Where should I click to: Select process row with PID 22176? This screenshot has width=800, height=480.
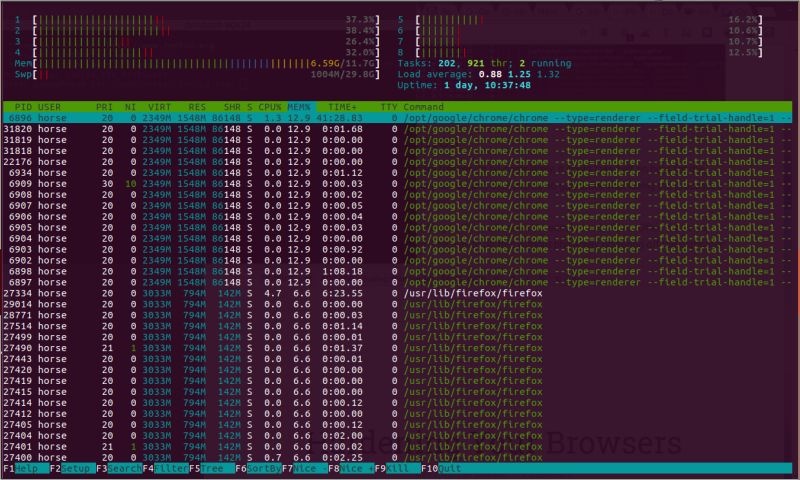[x=397, y=162]
